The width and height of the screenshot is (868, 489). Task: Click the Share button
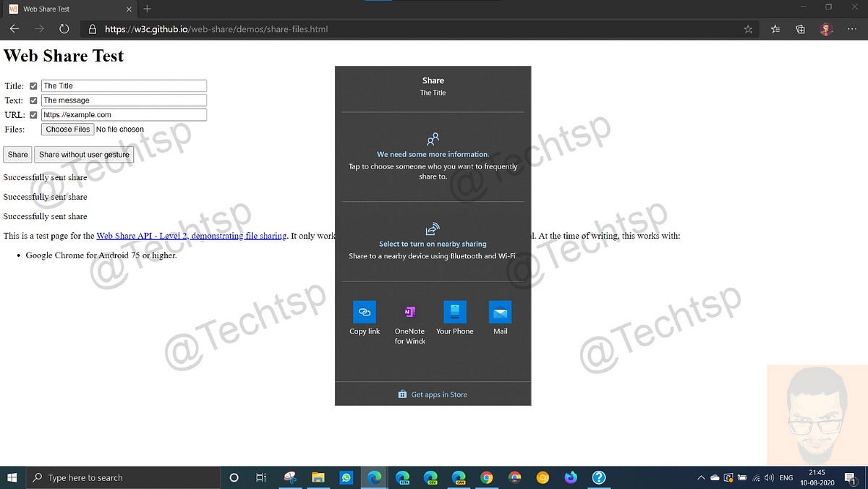(x=17, y=154)
